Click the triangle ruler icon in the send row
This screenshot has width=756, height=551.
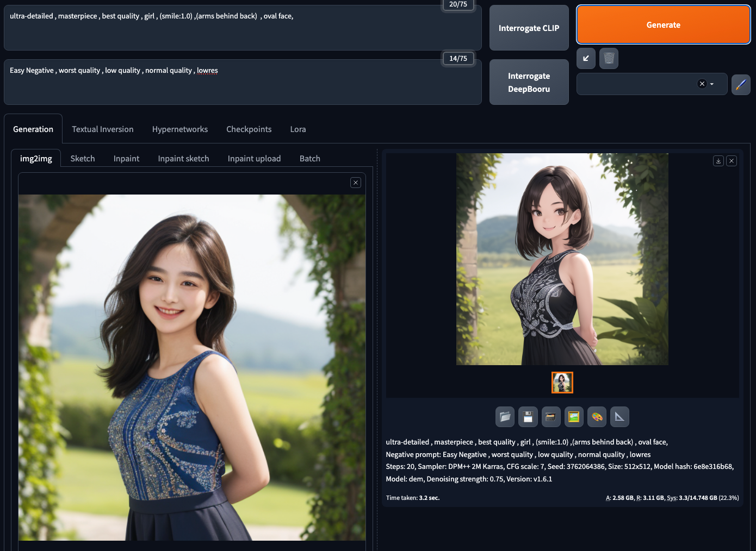(x=619, y=417)
